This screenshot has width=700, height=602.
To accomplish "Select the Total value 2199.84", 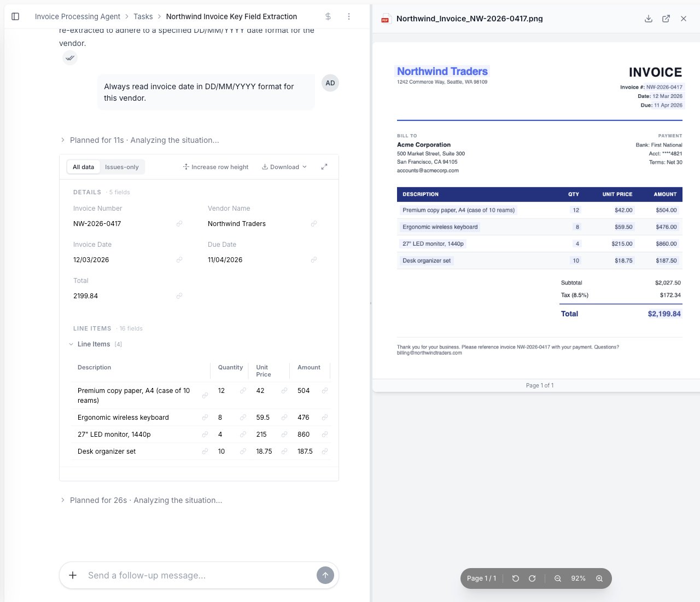I will point(86,296).
